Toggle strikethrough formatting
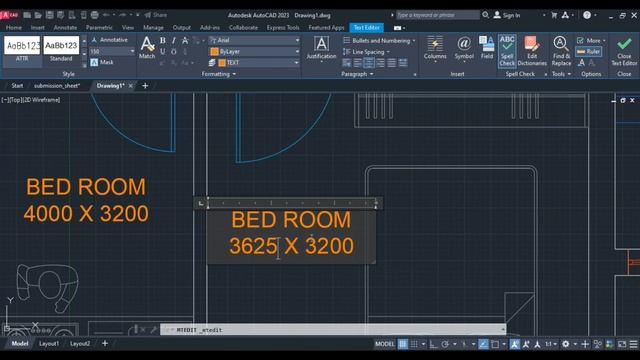Viewport: 640px width, 360px height. coord(185,40)
